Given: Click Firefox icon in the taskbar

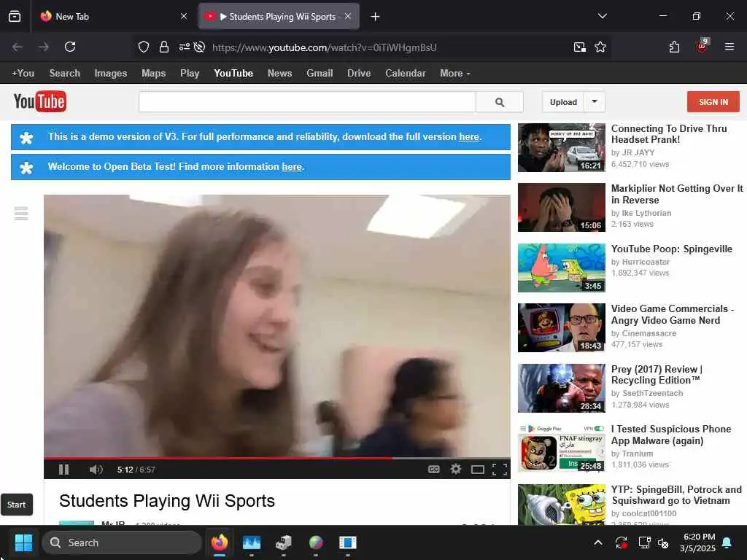Looking at the screenshot, I should (220, 542).
